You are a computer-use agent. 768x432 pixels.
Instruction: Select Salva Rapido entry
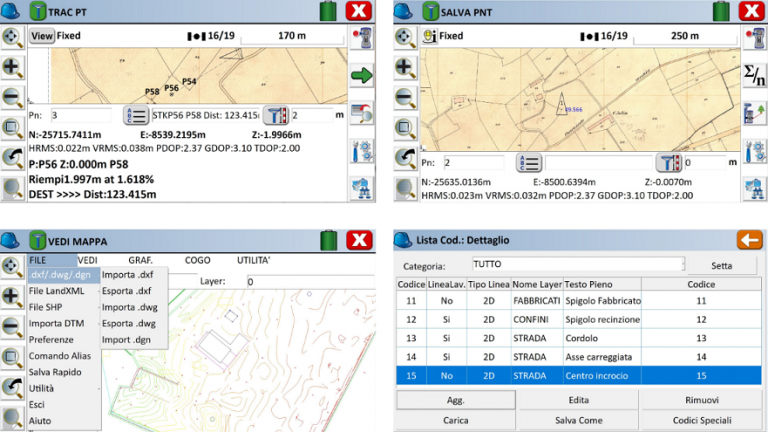point(64,372)
